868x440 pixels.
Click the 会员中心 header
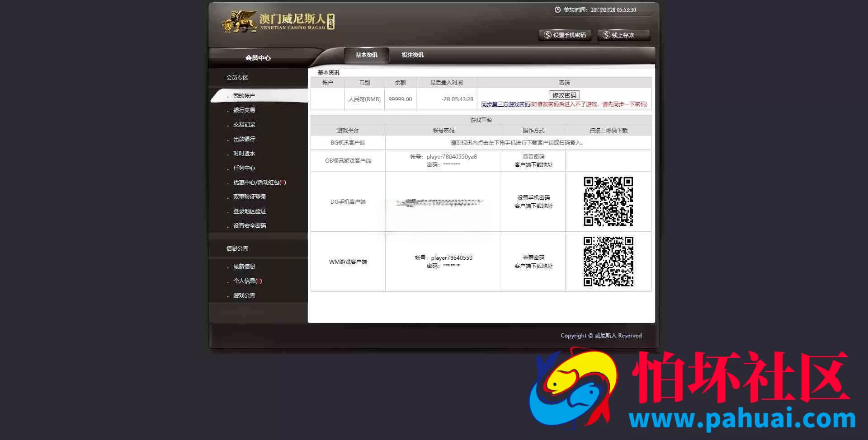point(258,58)
